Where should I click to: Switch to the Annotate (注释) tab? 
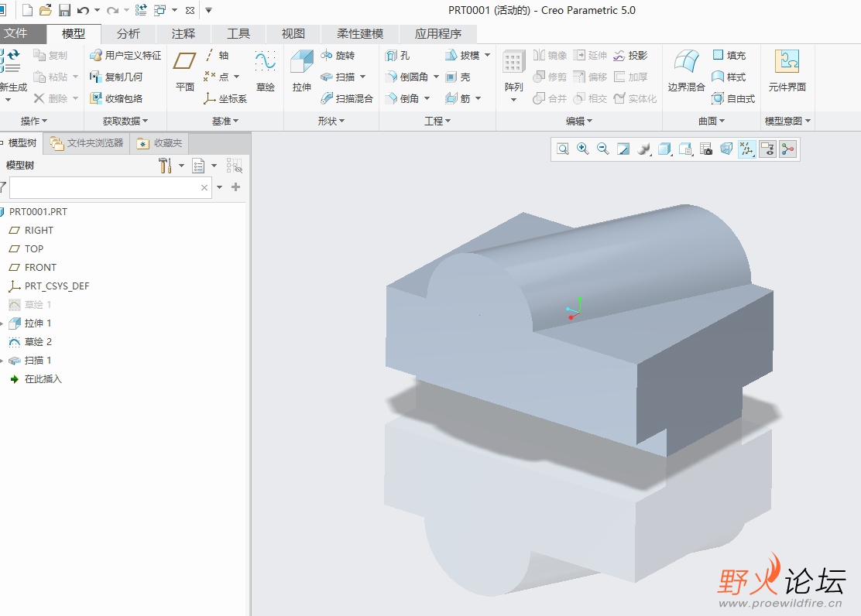[184, 33]
